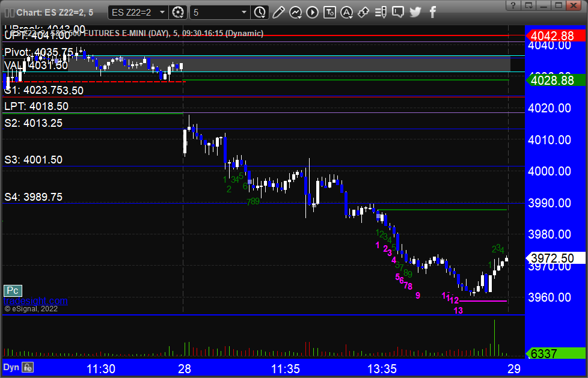Click the window options button beside help
Image resolution: width=588 pixels, height=378 pixels.
point(529,5)
